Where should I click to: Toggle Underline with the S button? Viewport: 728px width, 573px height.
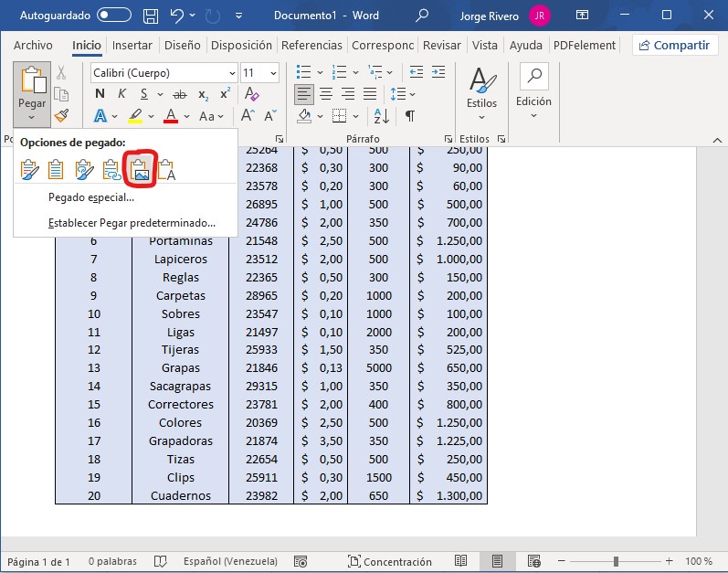click(x=144, y=94)
